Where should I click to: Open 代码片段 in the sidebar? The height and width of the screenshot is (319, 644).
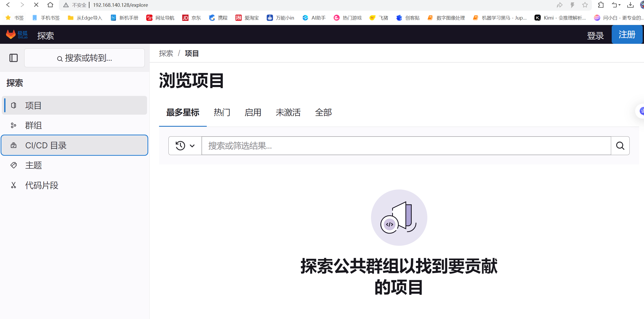pos(75,185)
